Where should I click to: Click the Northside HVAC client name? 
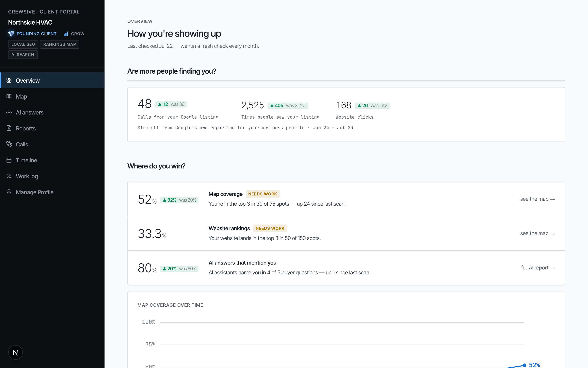[x=30, y=22]
